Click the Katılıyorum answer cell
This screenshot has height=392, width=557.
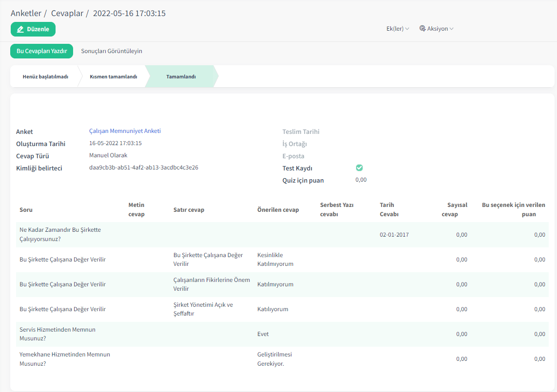point(272,309)
